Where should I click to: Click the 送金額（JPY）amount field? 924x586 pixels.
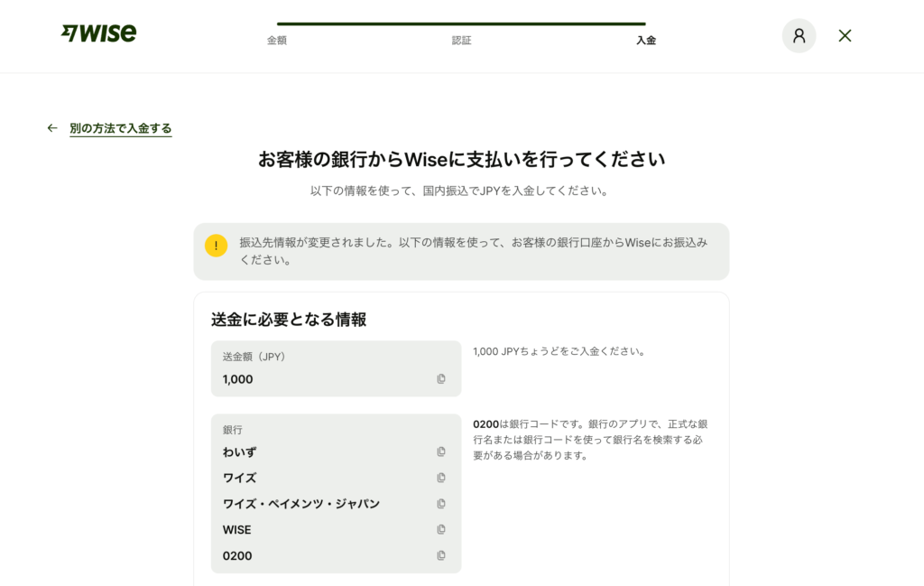pyautogui.click(x=336, y=368)
